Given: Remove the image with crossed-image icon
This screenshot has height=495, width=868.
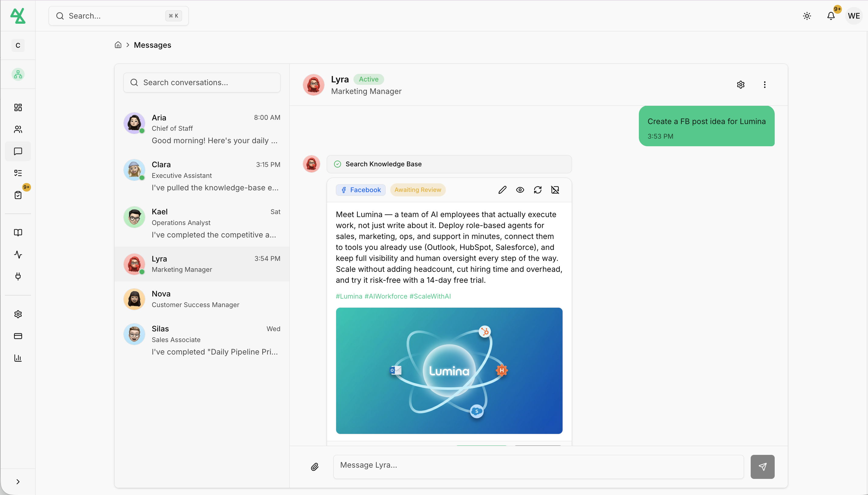Looking at the screenshot, I should tap(555, 190).
